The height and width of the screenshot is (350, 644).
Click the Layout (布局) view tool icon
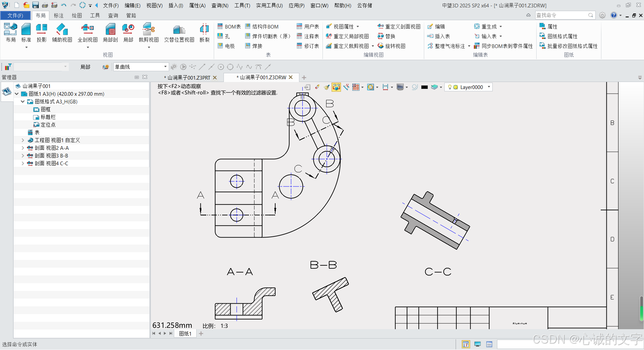[11, 33]
